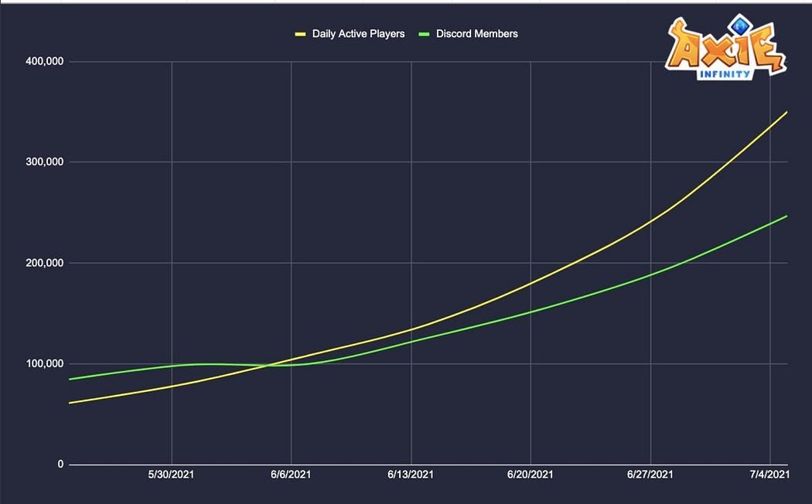
Task: Select the Daily Active Players legend label
Action: 358,34
